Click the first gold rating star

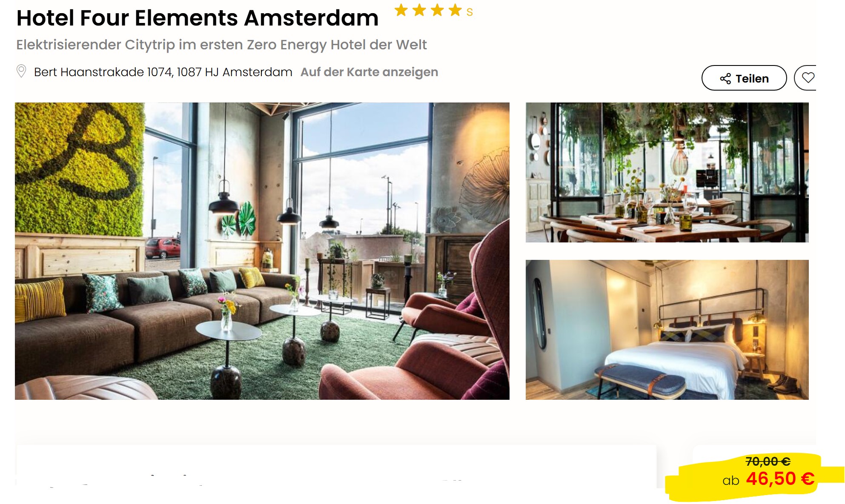click(x=401, y=10)
